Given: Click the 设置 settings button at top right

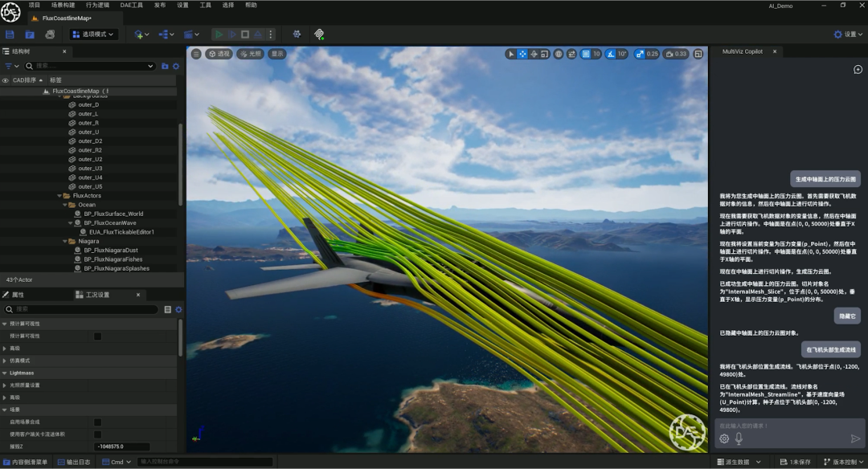Looking at the screenshot, I should [x=848, y=35].
